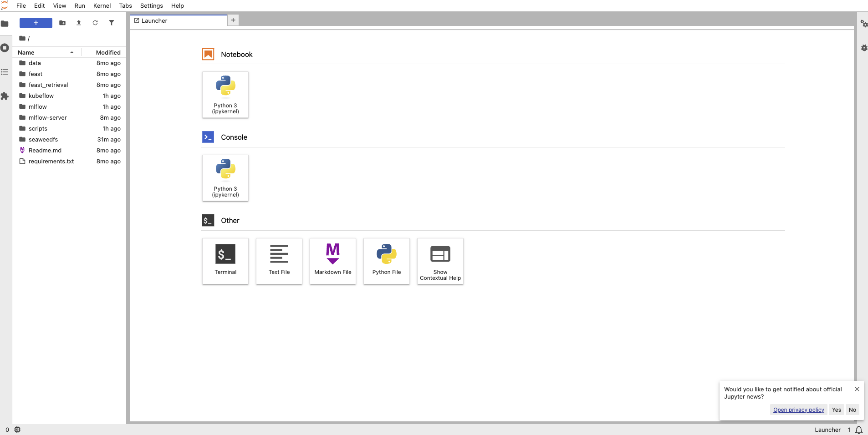The width and height of the screenshot is (868, 435).
Task: Add a new tab with plus button
Action: 233,20
